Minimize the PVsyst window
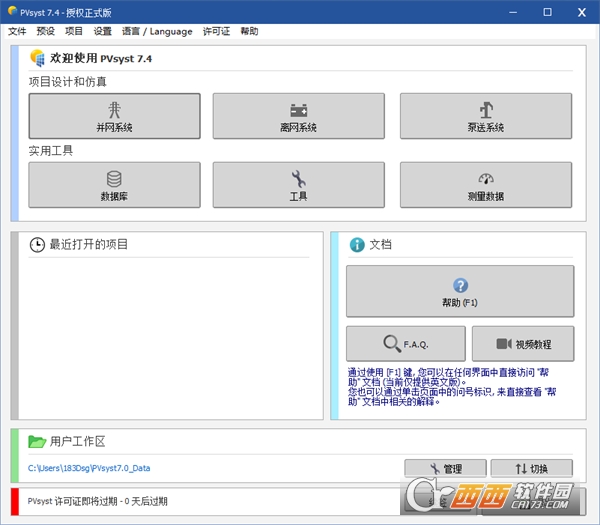 coord(513,12)
